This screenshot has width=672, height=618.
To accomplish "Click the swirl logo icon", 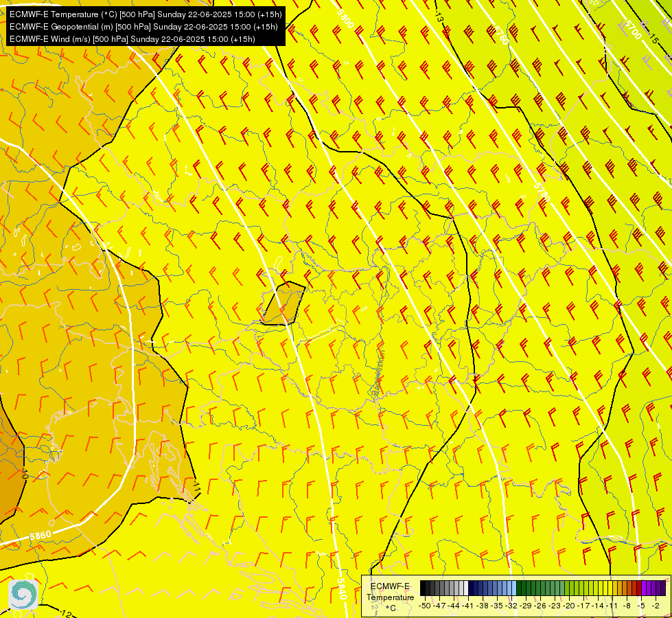I will (23, 594).
